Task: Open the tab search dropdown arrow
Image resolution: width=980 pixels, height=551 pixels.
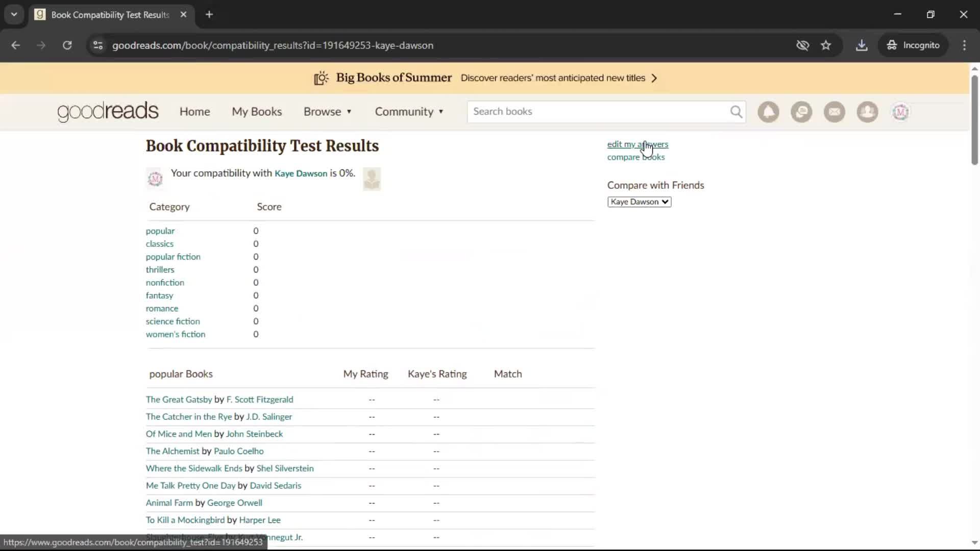Action: pos(14,15)
